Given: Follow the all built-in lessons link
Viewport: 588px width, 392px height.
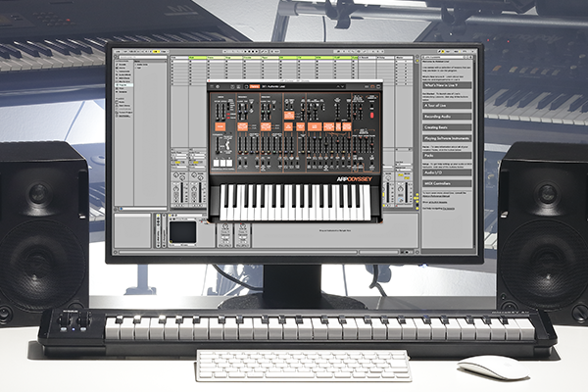Looking at the screenshot, I should (438, 202).
